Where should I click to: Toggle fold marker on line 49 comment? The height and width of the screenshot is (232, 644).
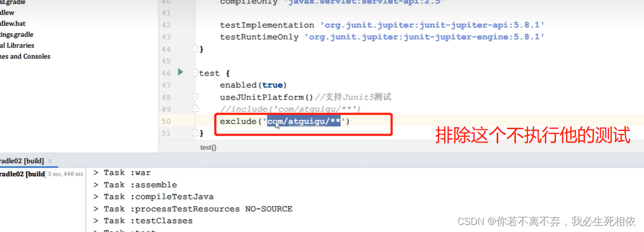coord(195,109)
